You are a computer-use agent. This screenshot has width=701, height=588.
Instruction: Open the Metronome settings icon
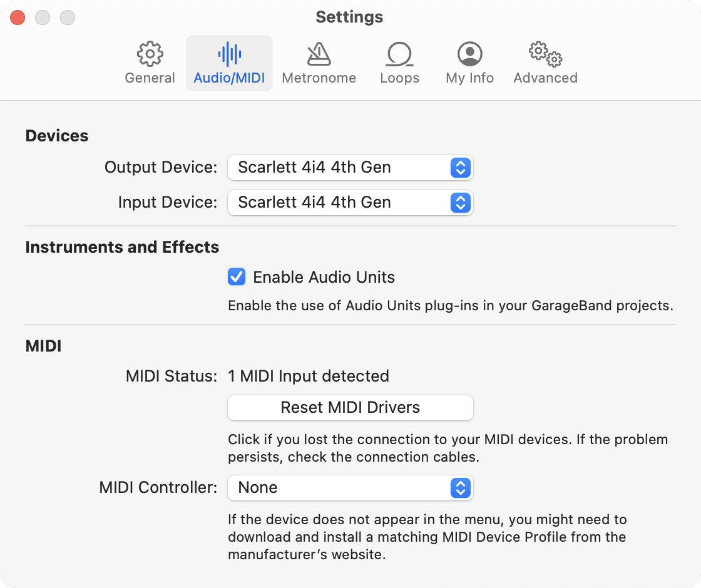(x=319, y=54)
